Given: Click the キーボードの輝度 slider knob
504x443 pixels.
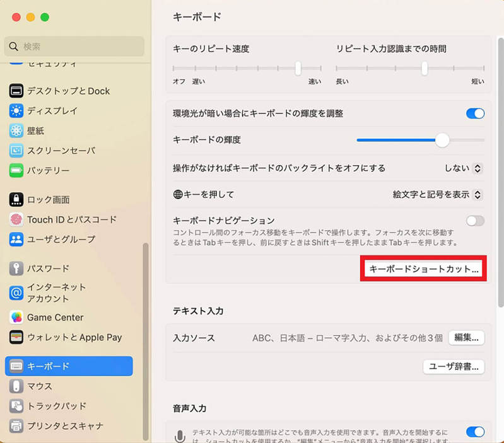Looking at the screenshot, I should pyautogui.click(x=442, y=141).
